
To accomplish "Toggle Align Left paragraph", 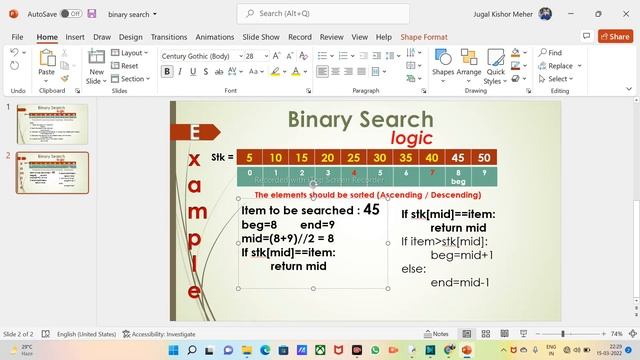I will tap(322, 72).
